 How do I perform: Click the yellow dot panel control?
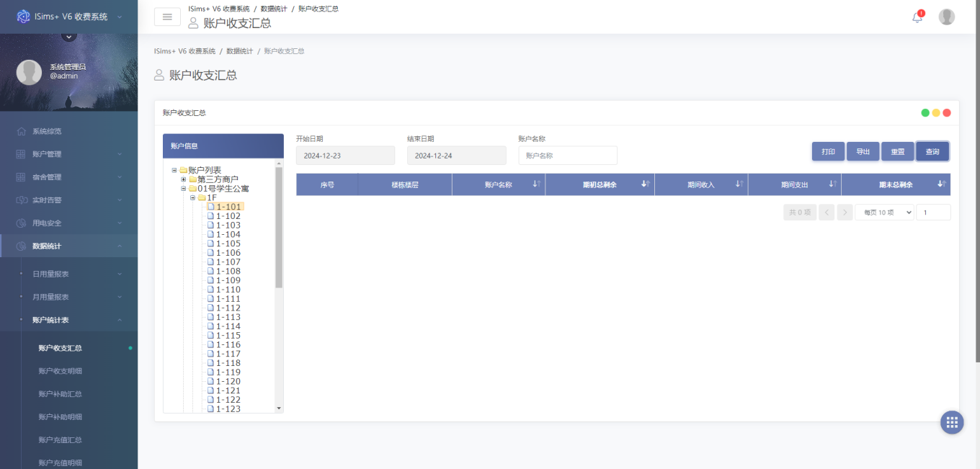pyautogui.click(x=936, y=113)
